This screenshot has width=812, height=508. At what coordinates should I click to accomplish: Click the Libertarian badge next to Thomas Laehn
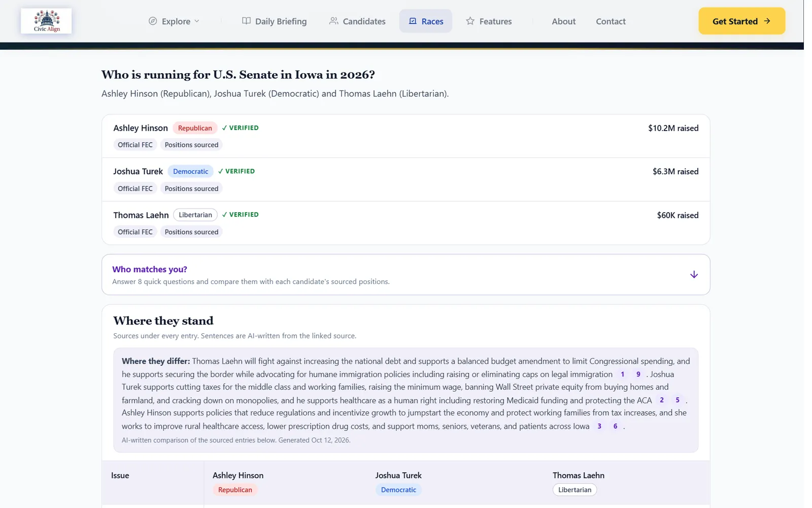pos(195,215)
